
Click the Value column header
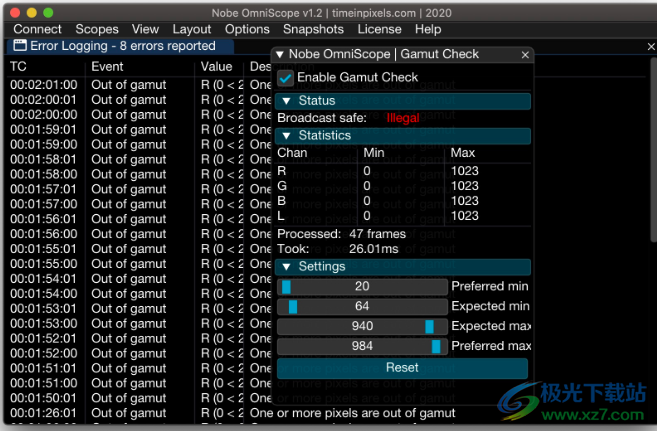(x=216, y=67)
